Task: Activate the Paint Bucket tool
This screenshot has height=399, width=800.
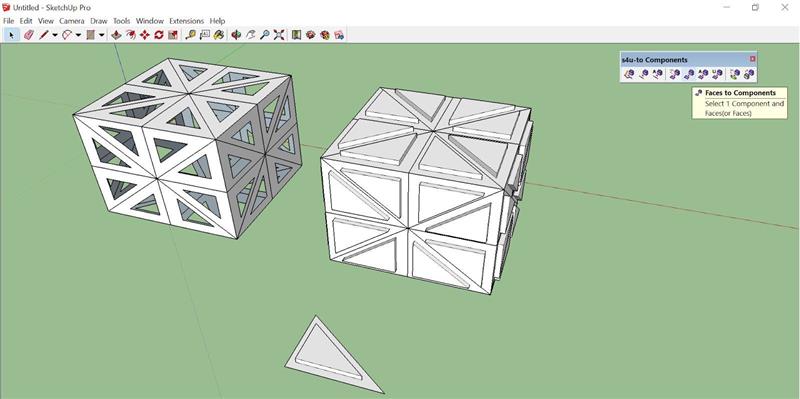Action: [x=218, y=35]
